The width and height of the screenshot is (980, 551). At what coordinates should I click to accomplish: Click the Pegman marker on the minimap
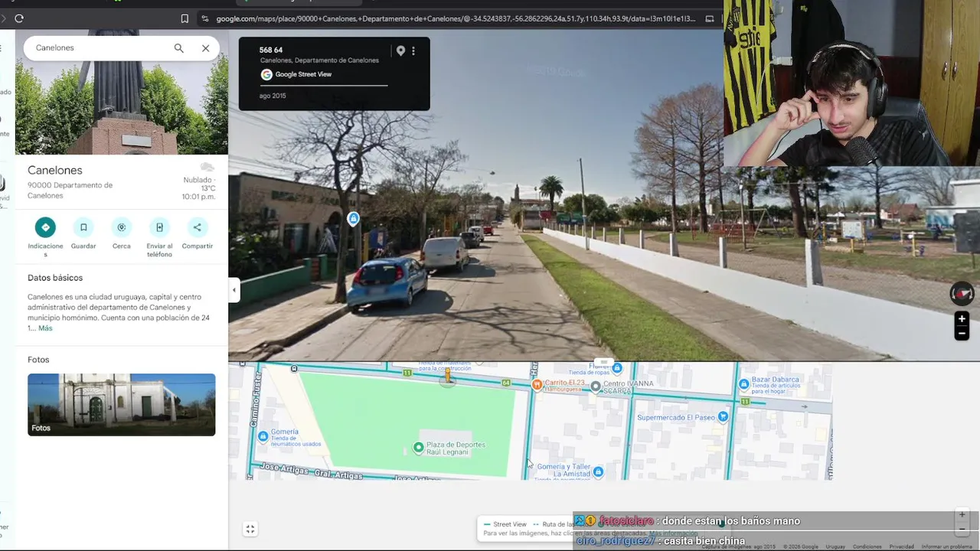[448, 377]
